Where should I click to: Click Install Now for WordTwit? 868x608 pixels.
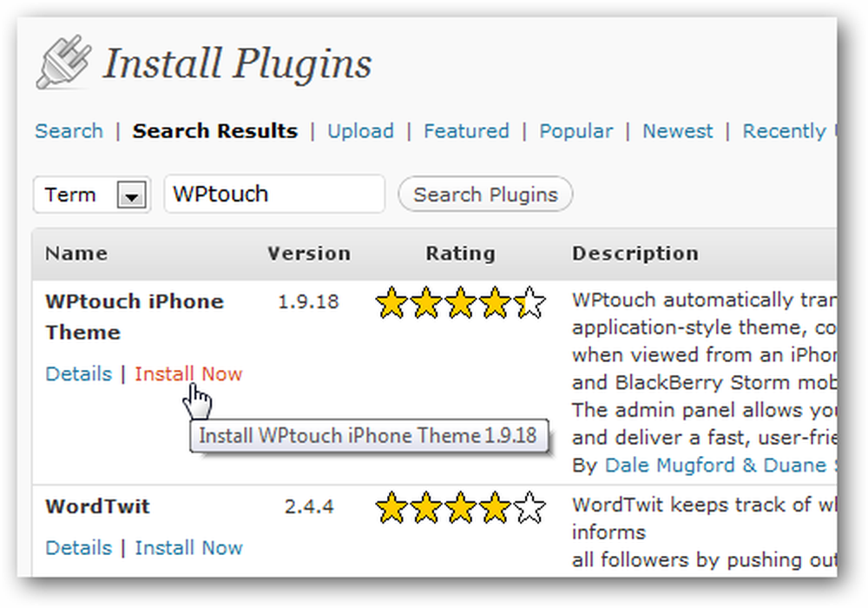click(x=188, y=548)
